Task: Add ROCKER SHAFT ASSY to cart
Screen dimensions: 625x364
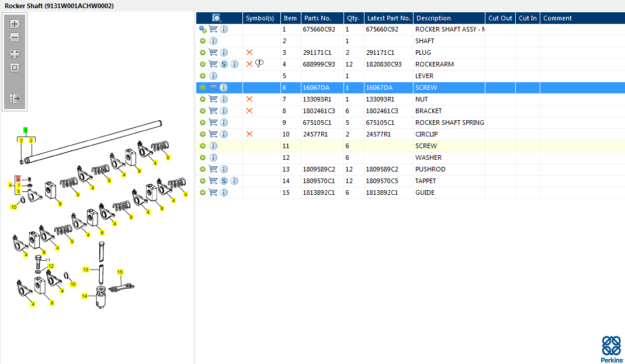Action: 213,29
